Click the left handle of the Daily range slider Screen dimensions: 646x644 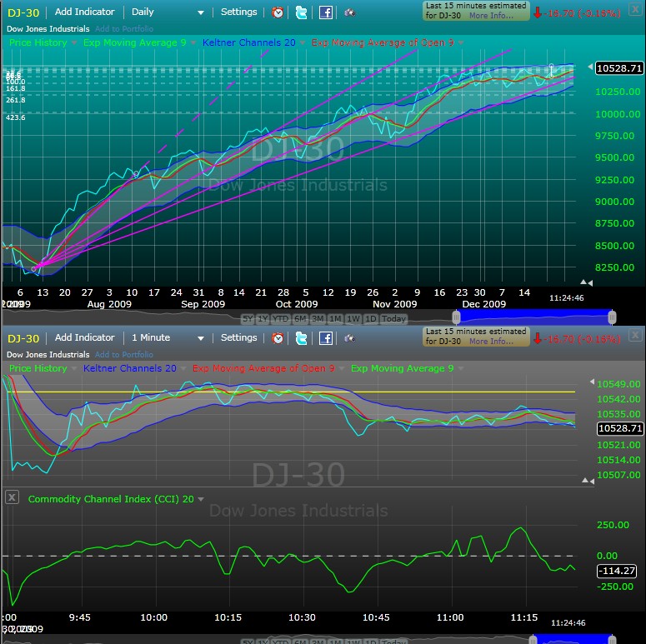[456, 317]
